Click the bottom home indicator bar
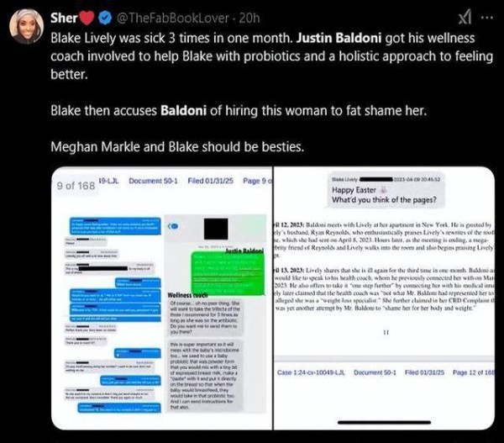Image resolution: width=504 pixels, height=443 pixels. 384,423
